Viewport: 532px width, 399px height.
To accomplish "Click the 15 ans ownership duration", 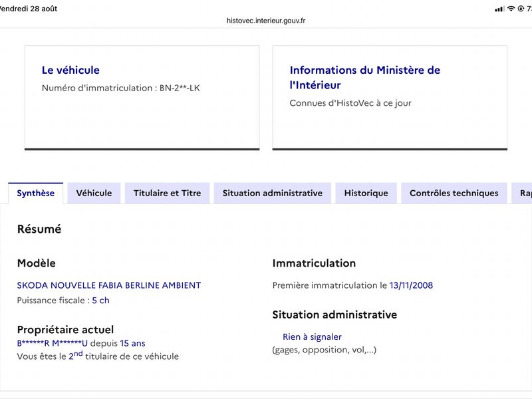I will [132, 343].
